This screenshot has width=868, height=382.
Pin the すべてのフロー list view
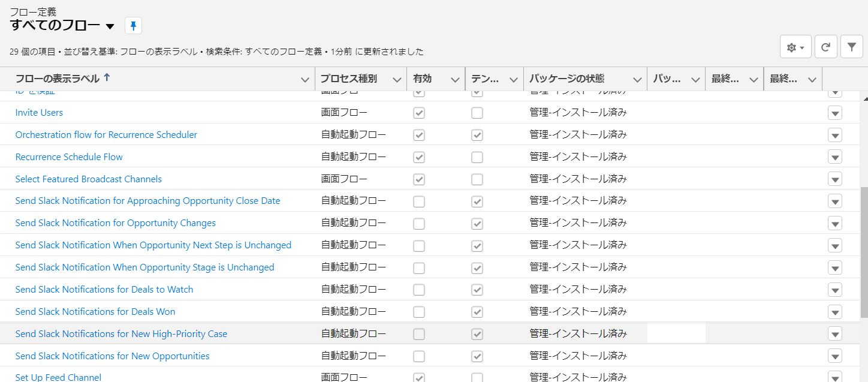[x=133, y=26]
